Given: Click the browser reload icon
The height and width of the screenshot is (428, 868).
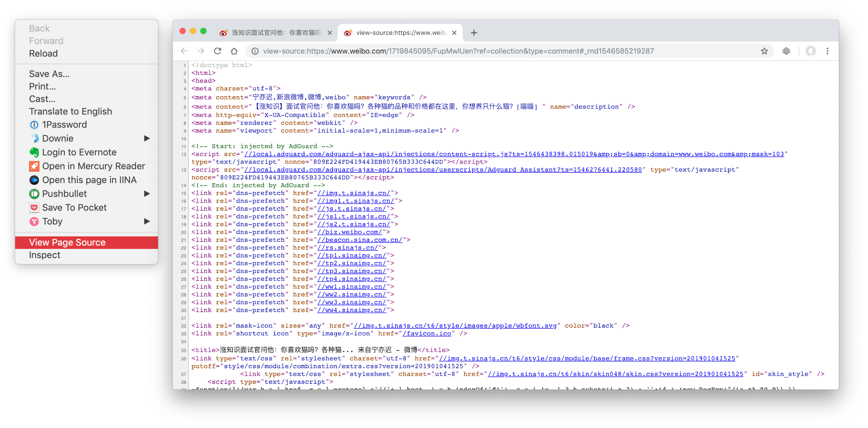Looking at the screenshot, I should 217,51.
